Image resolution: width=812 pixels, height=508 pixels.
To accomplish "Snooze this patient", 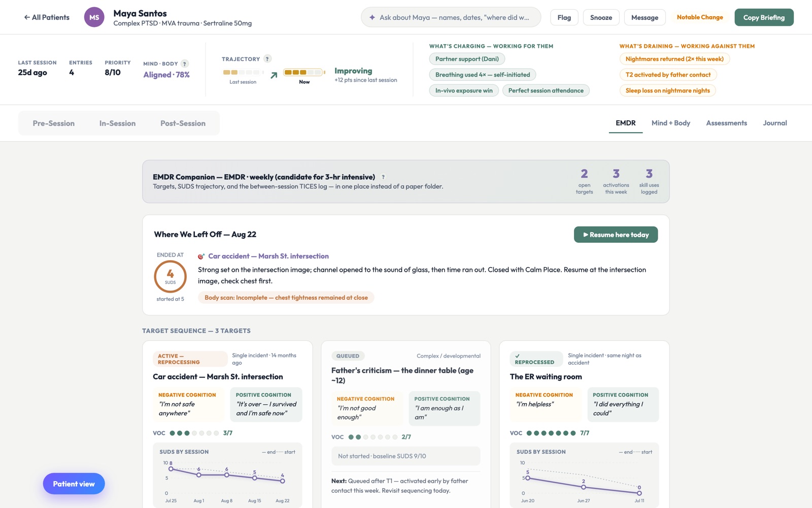I will click(x=601, y=17).
